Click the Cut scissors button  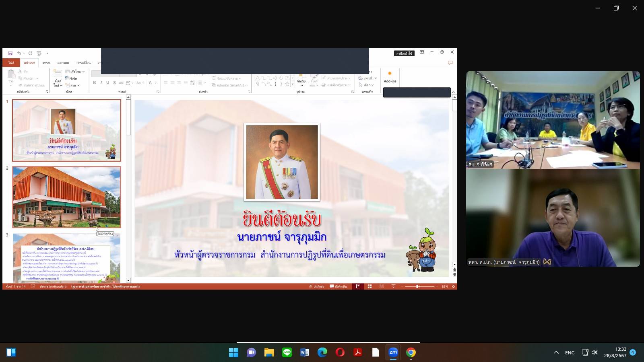tap(23, 72)
